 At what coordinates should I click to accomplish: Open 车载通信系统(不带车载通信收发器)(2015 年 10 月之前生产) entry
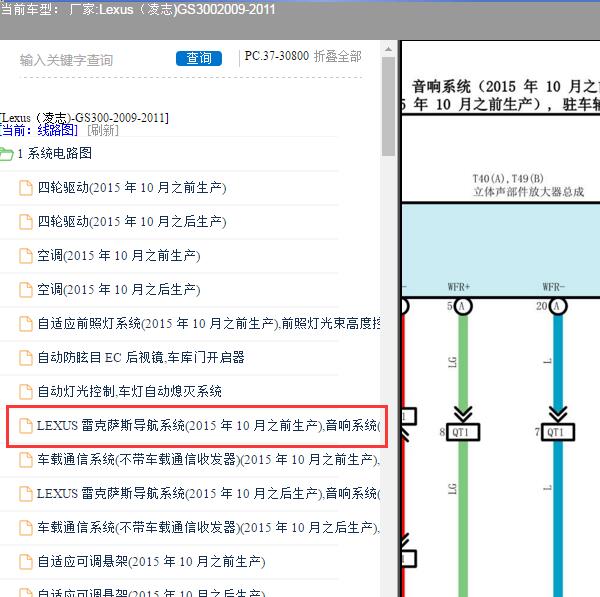209,460
